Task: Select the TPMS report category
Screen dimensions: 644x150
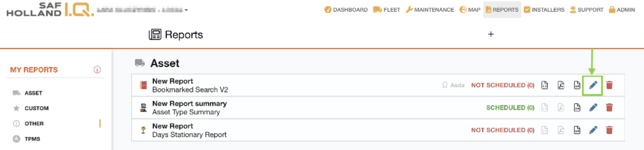Action: (x=32, y=139)
